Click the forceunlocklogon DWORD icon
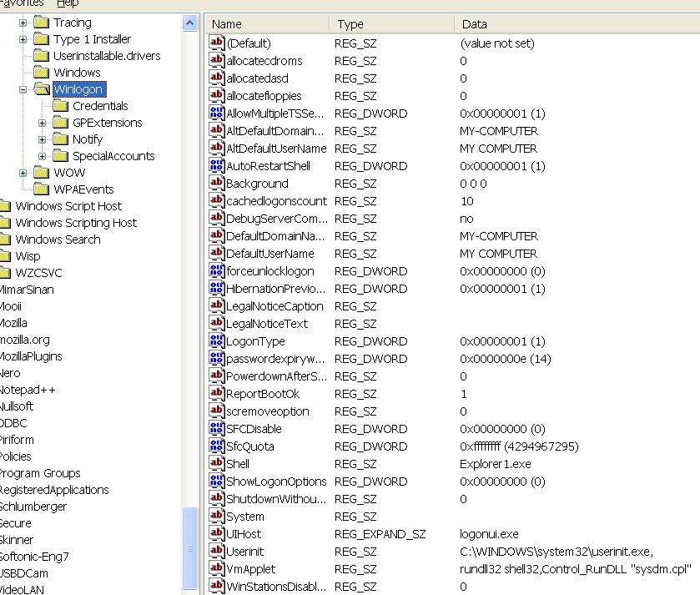This screenshot has width=700, height=595. point(217,270)
